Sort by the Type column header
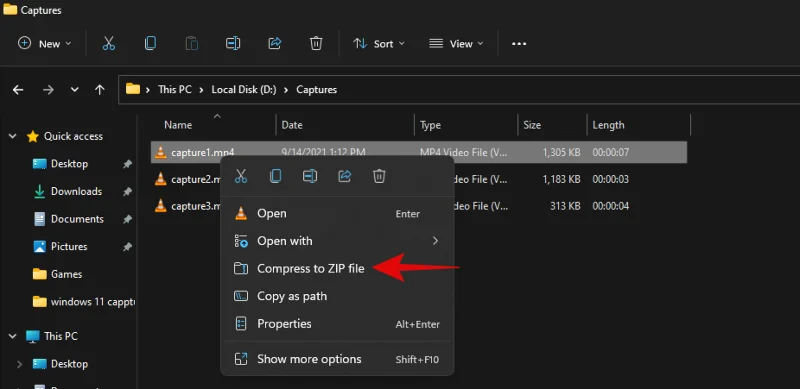 pyautogui.click(x=430, y=125)
